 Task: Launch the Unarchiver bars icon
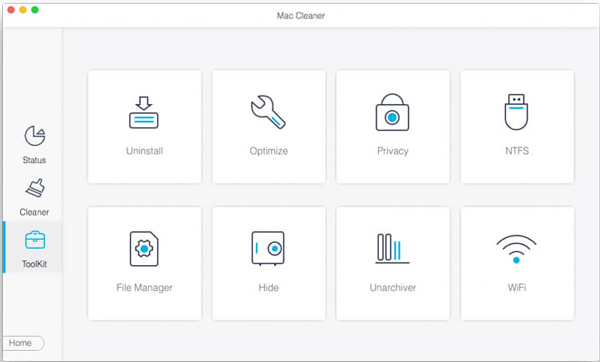392,248
